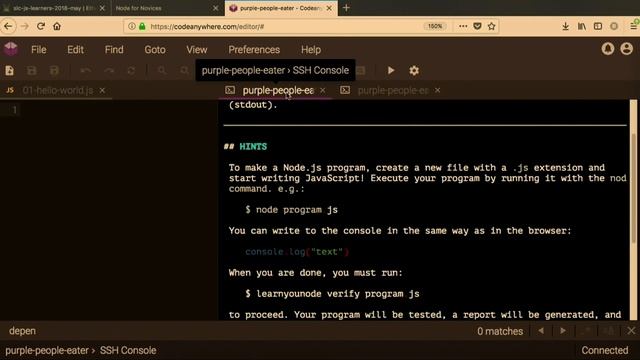
Task: Click the browser address bar URL
Action: [207, 27]
